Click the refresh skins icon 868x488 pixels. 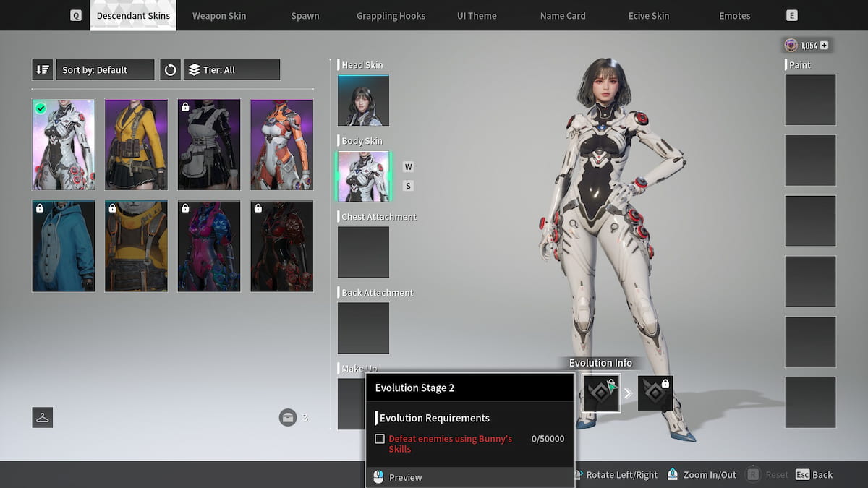(x=170, y=69)
